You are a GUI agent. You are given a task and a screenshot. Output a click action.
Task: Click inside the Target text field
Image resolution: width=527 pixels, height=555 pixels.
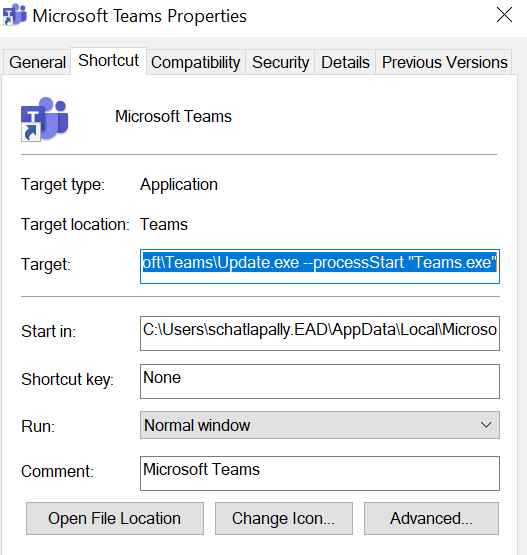320,267
